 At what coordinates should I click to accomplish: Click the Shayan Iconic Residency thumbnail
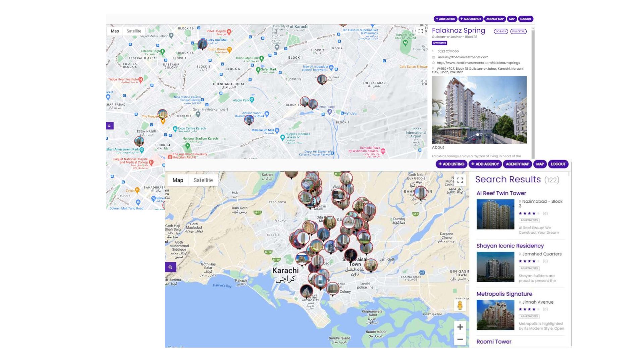tap(495, 267)
